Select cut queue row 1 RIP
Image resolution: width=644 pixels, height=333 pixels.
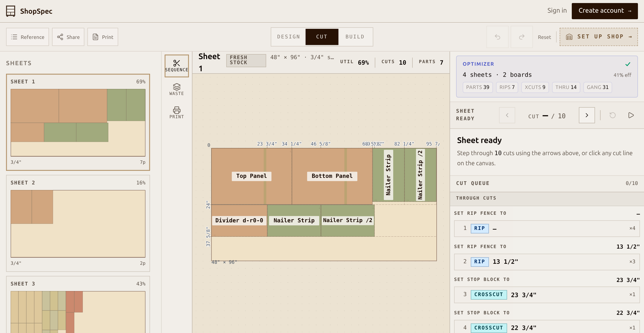point(547,228)
